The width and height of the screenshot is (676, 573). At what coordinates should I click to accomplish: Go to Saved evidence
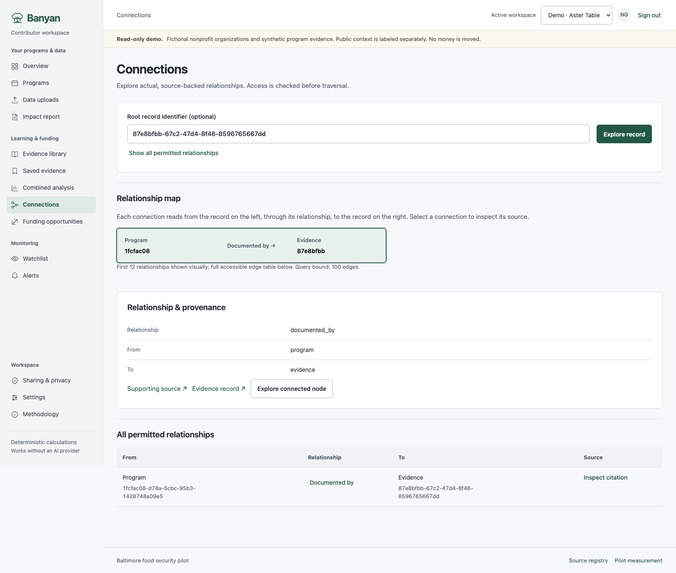point(51,171)
